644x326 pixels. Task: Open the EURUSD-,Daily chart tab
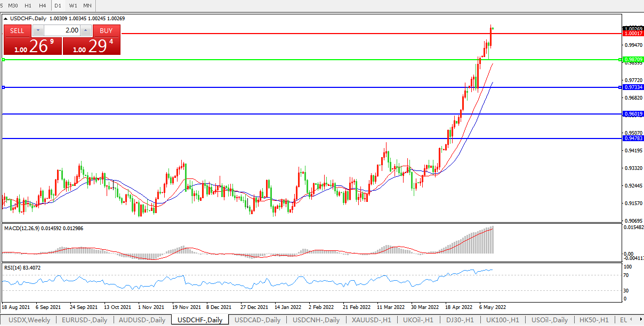[x=84, y=320]
